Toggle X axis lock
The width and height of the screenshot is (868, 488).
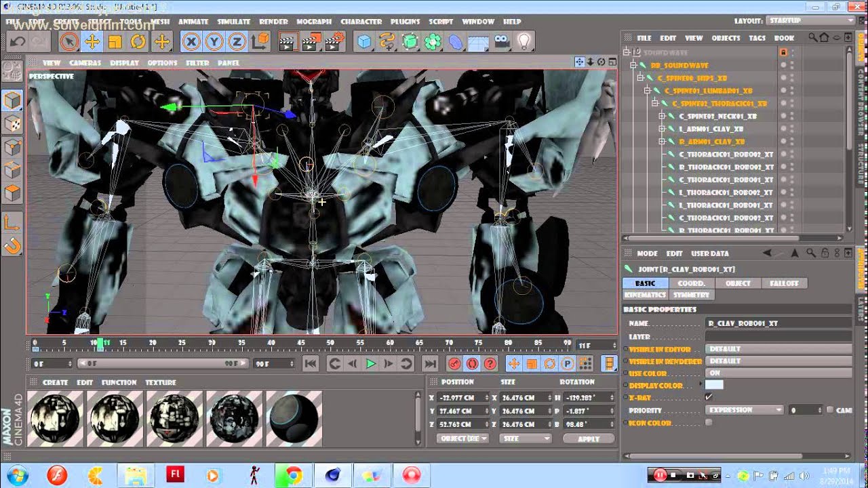pyautogui.click(x=191, y=42)
